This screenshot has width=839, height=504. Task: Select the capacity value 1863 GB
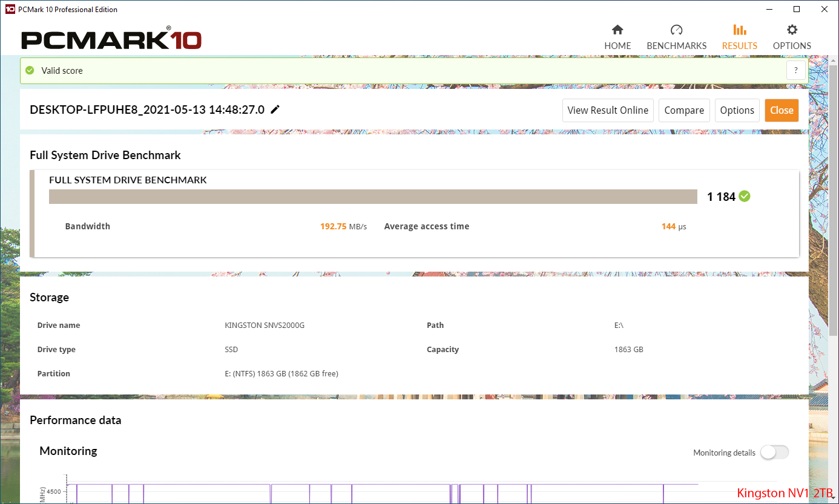coord(629,350)
